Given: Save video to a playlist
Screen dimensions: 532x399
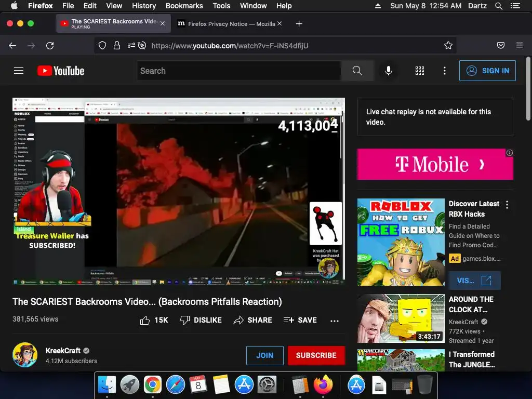Looking at the screenshot, I should tap(300, 320).
